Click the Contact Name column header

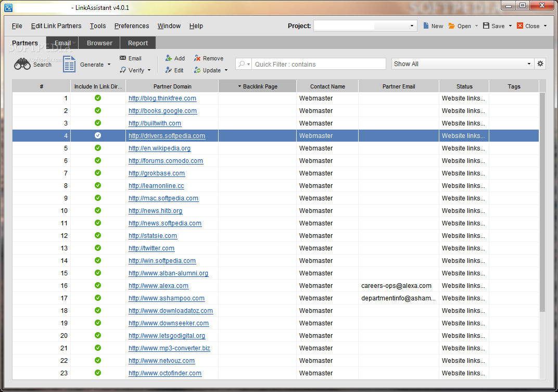click(327, 86)
